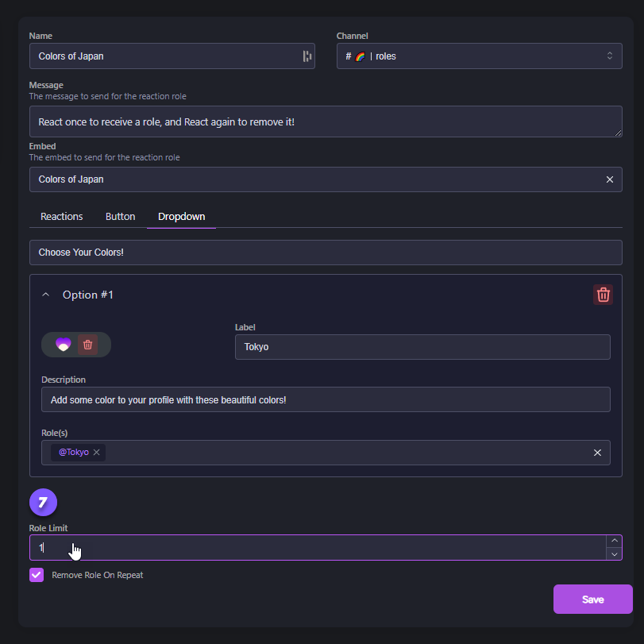
Task: Click the purple heart emoji picker
Action: (63, 345)
